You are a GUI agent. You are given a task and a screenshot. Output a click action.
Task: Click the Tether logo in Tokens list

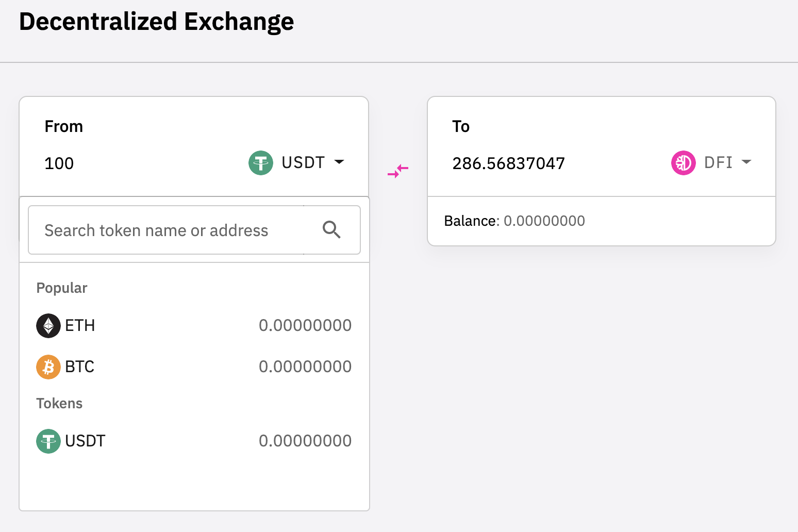pyautogui.click(x=48, y=441)
